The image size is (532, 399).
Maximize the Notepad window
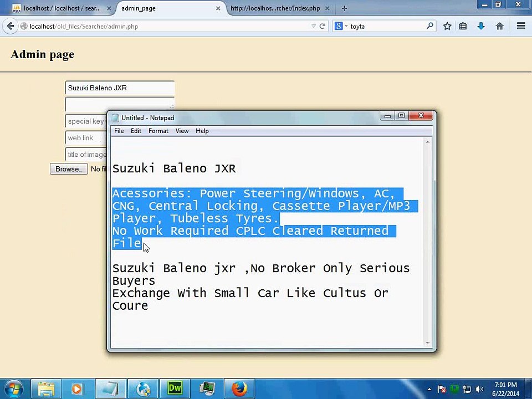tap(402, 116)
